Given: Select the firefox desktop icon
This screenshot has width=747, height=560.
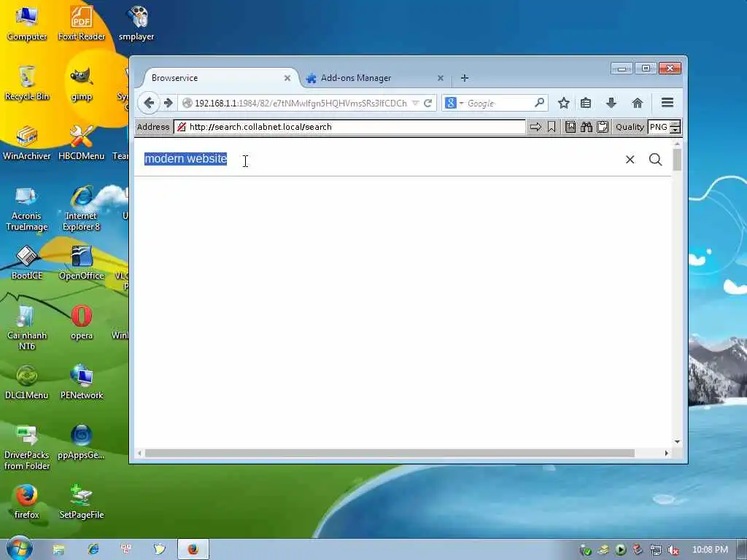Looking at the screenshot, I should 27,502.
